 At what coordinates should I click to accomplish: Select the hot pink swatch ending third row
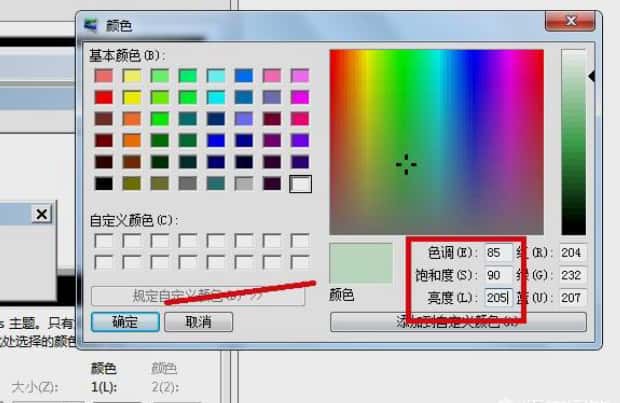pyautogui.click(x=300, y=119)
